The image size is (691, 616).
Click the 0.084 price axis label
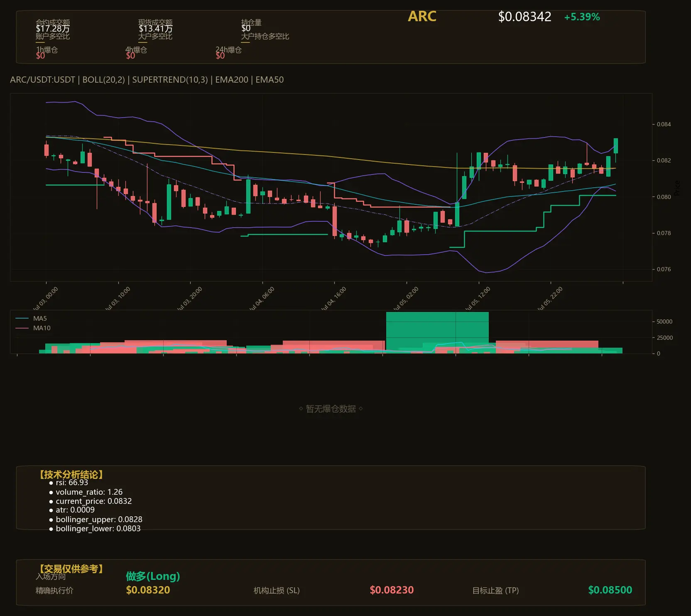pos(664,124)
